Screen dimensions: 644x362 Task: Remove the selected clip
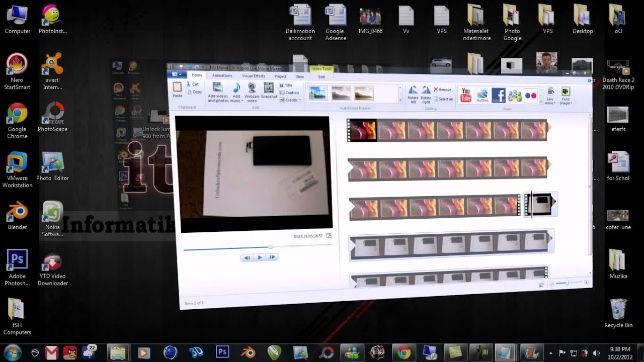coord(443,89)
